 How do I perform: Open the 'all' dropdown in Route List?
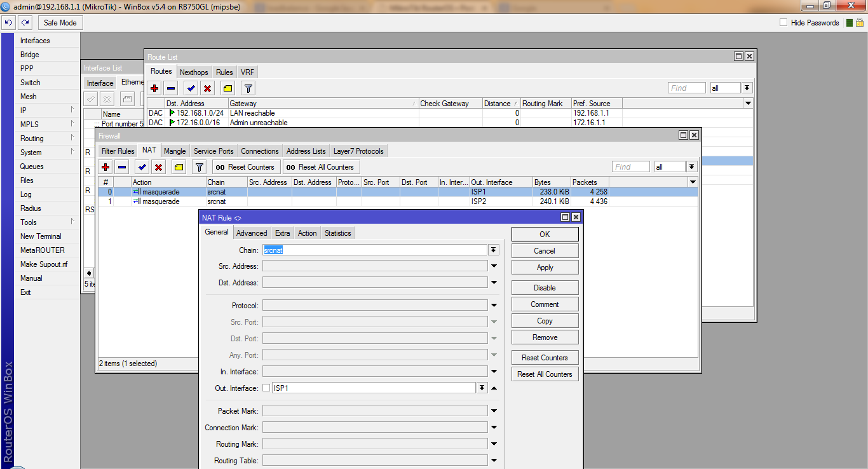click(x=747, y=88)
